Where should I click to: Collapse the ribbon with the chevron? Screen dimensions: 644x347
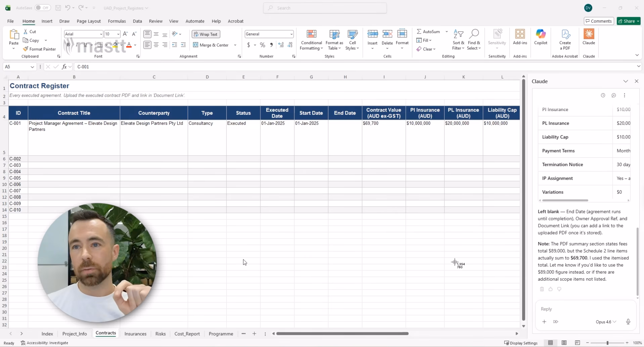(x=637, y=55)
